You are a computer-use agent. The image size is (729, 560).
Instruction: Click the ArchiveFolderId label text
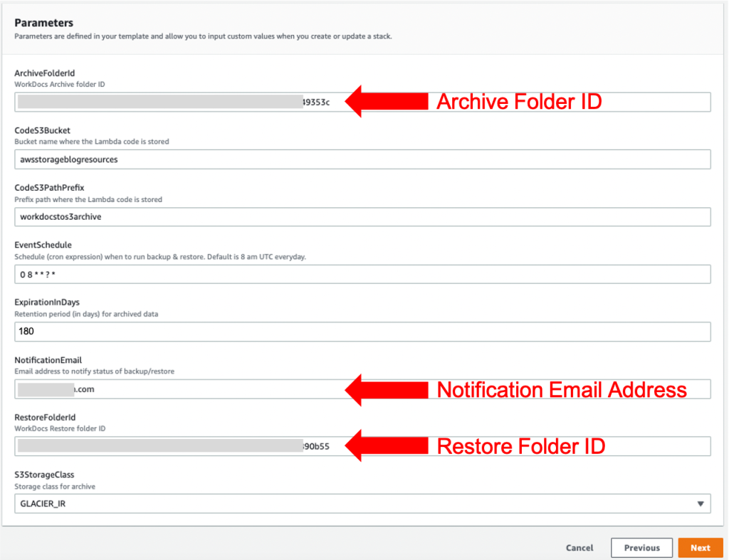click(x=46, y=73)
